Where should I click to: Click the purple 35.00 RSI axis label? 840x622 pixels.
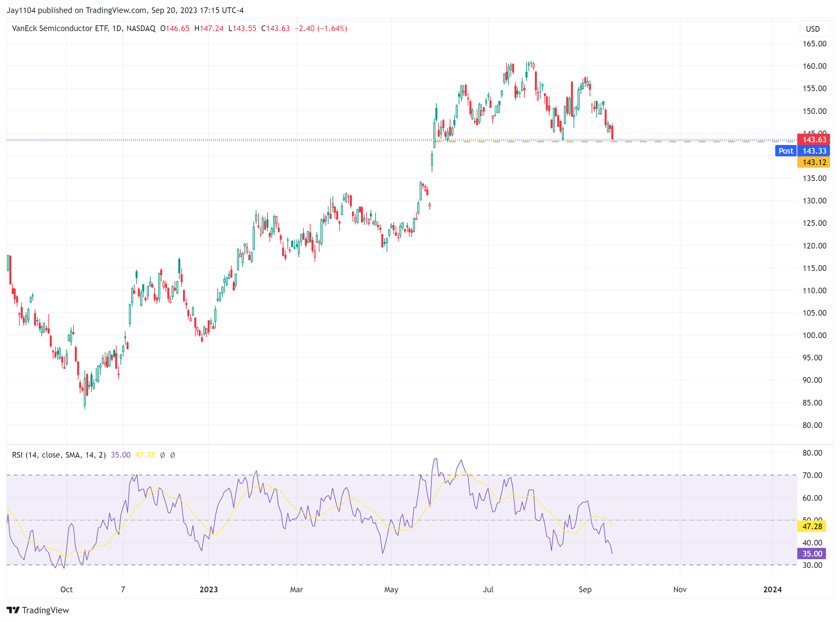point(812,554)
